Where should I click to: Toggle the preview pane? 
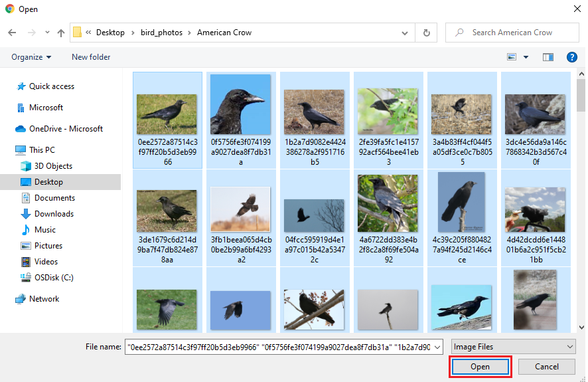pos(548,57)
